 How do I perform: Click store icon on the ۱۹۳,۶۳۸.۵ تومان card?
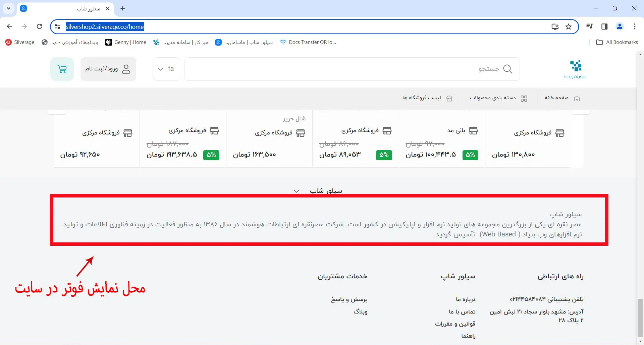[214, 130]
